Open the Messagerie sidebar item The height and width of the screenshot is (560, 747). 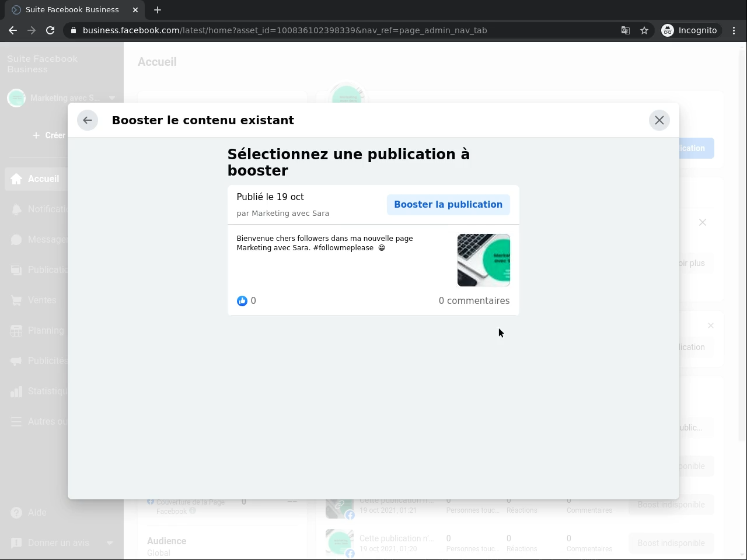35,240
